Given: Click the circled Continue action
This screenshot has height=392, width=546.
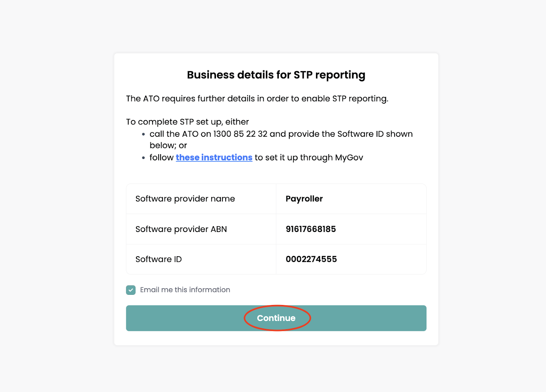Looking at the screenshot, I should click(276, 318).
